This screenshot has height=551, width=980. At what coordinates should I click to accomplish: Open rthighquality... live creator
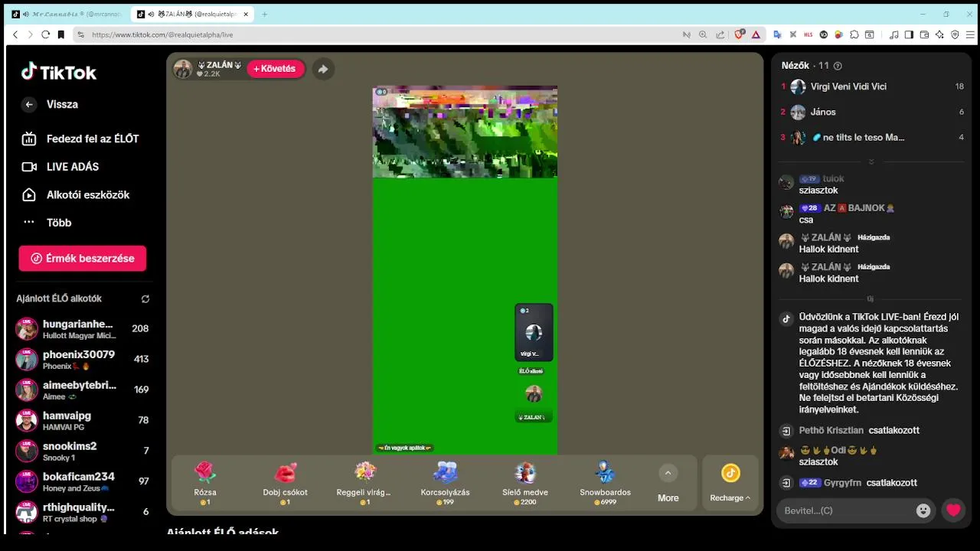[x=83, y=512]
